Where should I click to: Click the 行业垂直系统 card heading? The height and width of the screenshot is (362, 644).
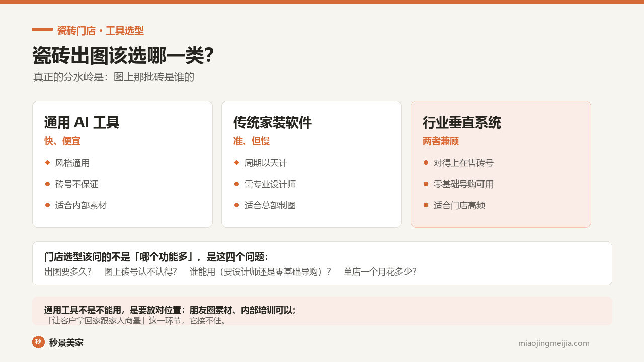click(x=462, y=123)
